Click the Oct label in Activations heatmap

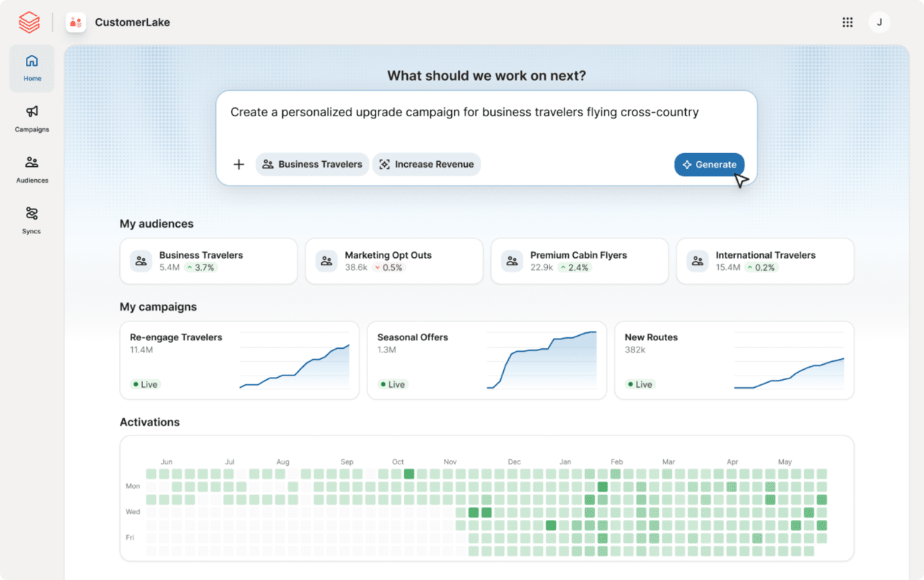[398, 462]
